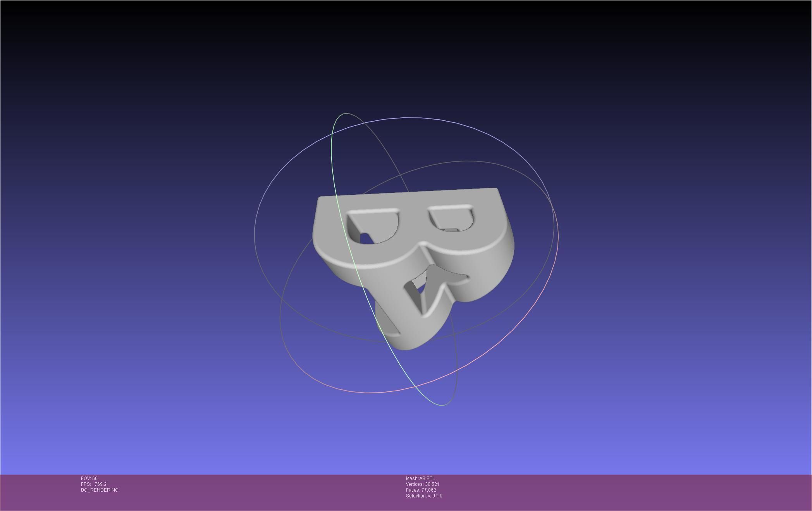Click the Mesh: AB.STL label

point(420,478)
